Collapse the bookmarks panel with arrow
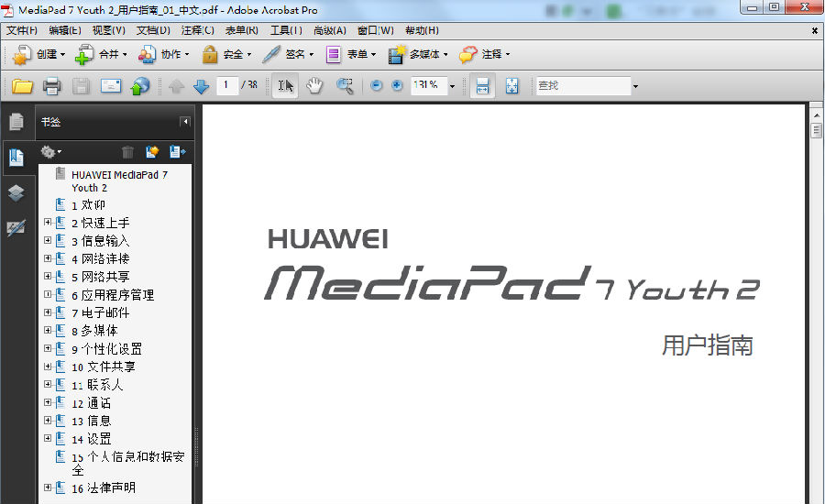Image resolution: width=825 pixels, height=504 pixels. [x=184, y=122]
